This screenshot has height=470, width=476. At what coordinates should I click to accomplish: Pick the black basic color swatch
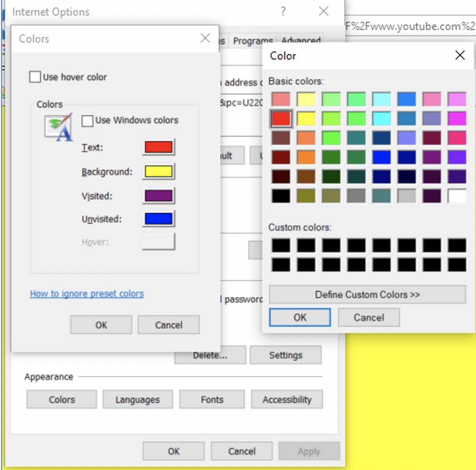tap(281, 196)
